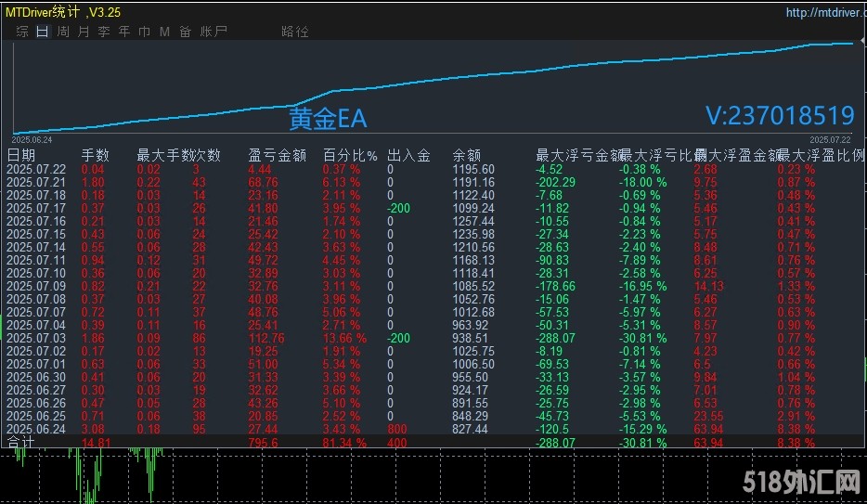The image size is (867, 504).
Task: Switch to the 月 monthly statistics tab
Action: [x=84, y=32]
